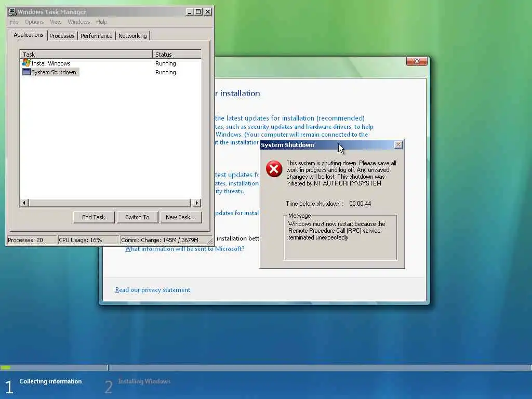Click the System Shutdown task icon

click(x=26, y=72)
